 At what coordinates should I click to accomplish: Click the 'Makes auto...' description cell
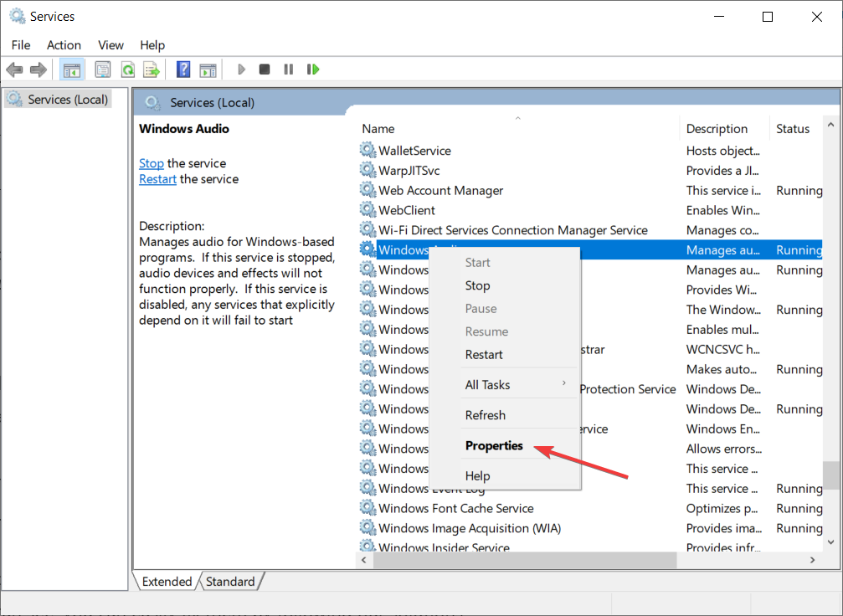[x=721, y=369]
